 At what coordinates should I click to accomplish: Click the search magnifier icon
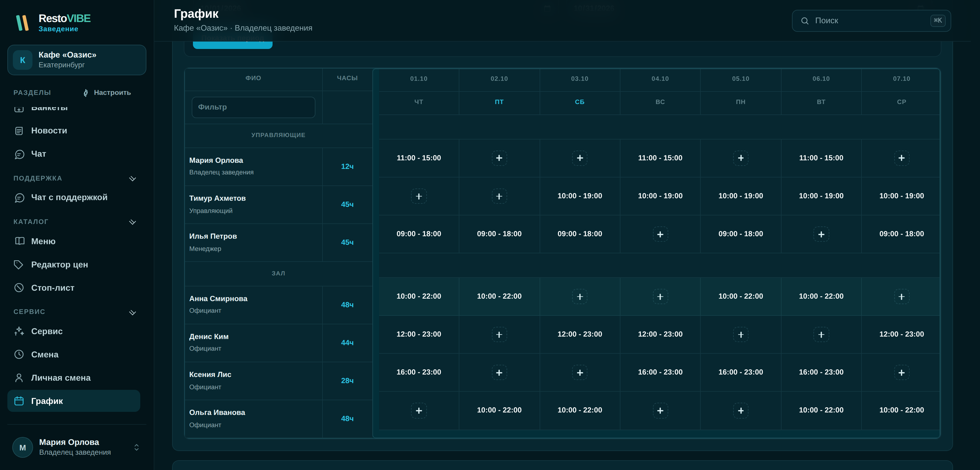(805, 21)
